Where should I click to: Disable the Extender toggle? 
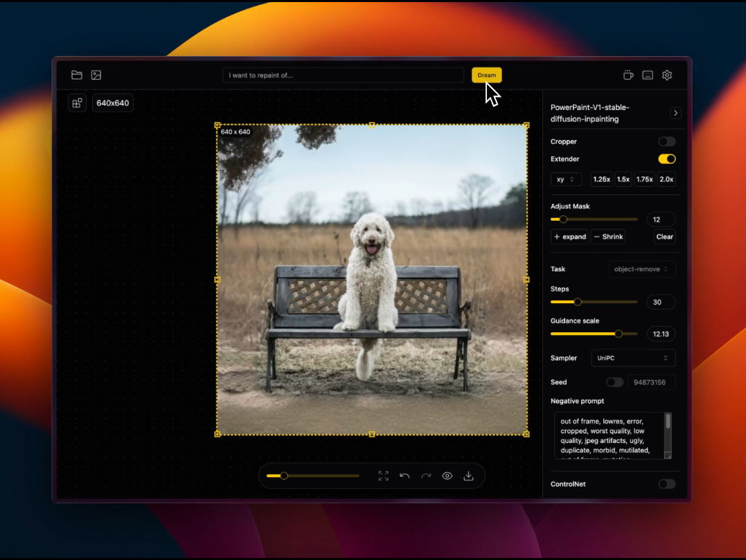point(666,159)
